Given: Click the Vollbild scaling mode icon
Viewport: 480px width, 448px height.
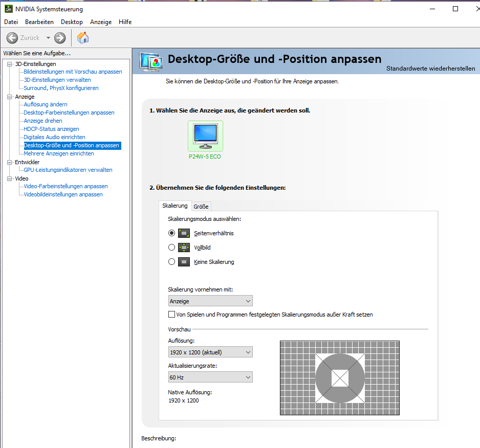Looking at the screenshot, I should (184, 247).
